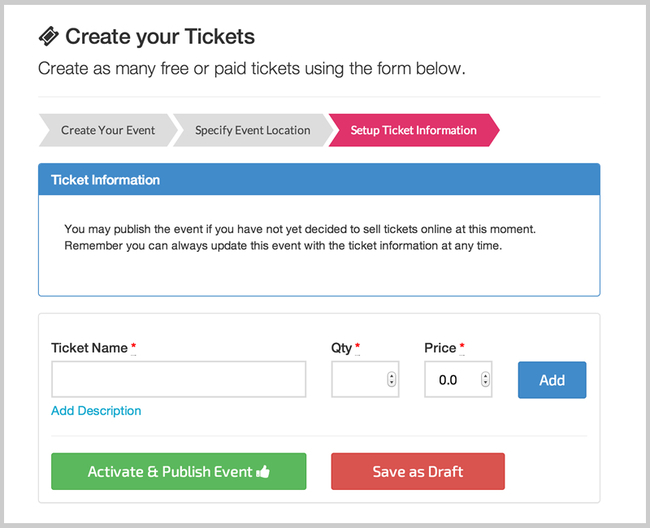The image size is (650, 528).
Task: Click the Qty field label
Action: [x=342, y=348]
